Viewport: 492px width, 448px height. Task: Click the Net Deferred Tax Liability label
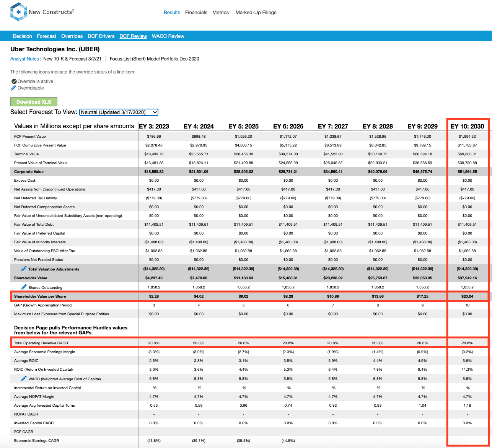36,198
